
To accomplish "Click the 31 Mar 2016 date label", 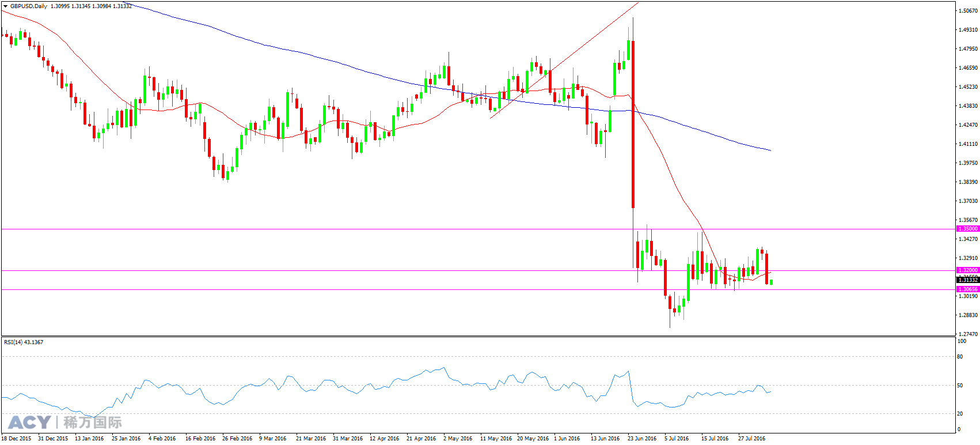I will 348,439.
